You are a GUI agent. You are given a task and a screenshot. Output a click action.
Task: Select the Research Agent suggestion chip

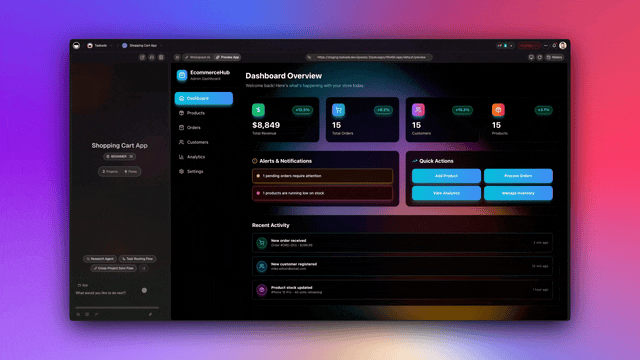click(x=100, y=259)
